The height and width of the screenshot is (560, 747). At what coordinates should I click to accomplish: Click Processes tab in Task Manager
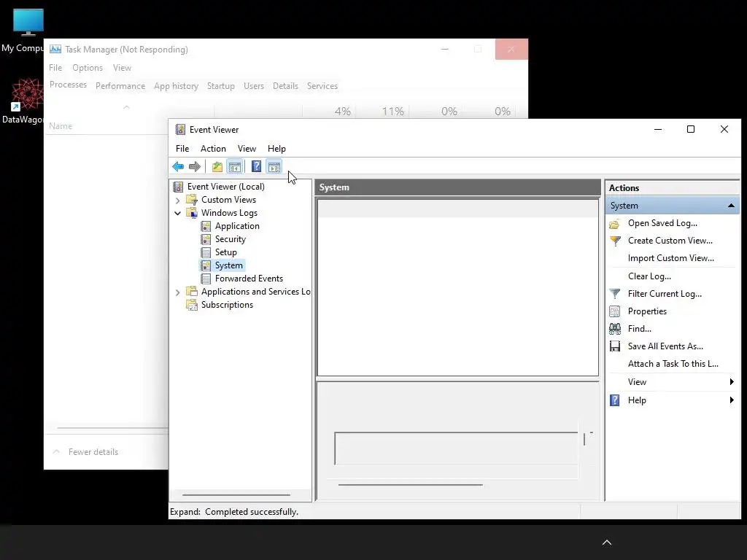pyautogui.click(x=68, y=85)
